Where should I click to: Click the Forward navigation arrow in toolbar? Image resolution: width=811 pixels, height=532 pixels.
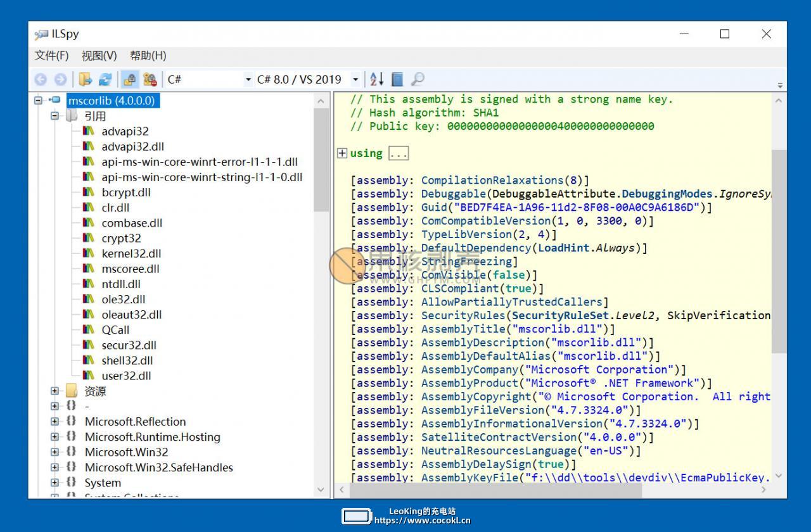coord(60,79)
